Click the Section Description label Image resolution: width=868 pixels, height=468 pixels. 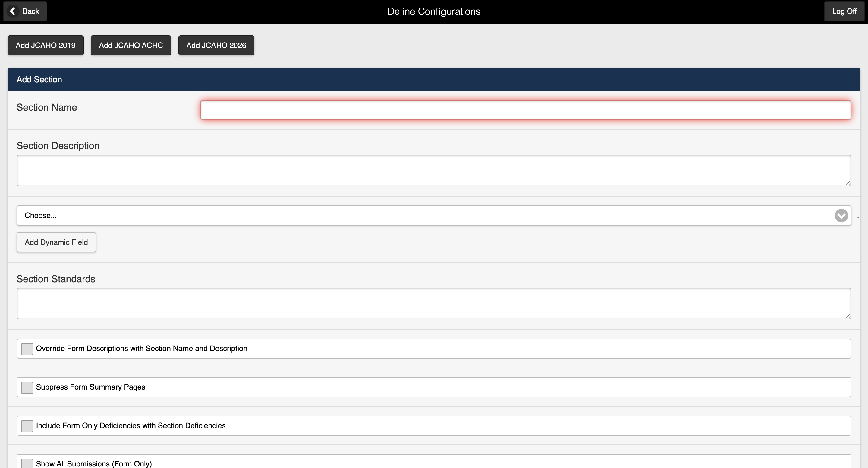click(58, 146)
